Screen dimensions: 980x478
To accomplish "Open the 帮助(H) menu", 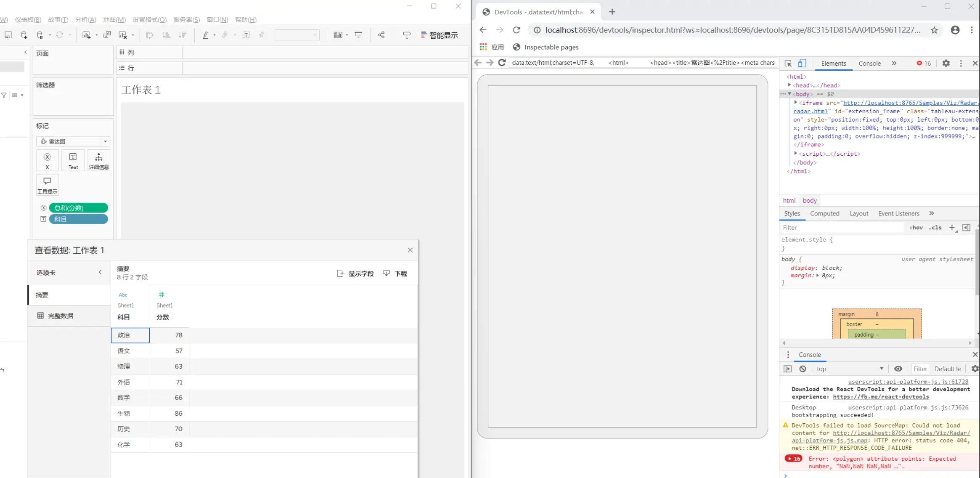I will coord(246,20).
